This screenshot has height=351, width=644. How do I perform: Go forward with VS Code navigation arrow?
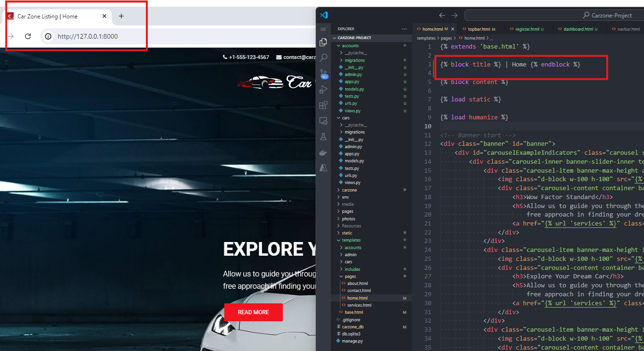454,15
